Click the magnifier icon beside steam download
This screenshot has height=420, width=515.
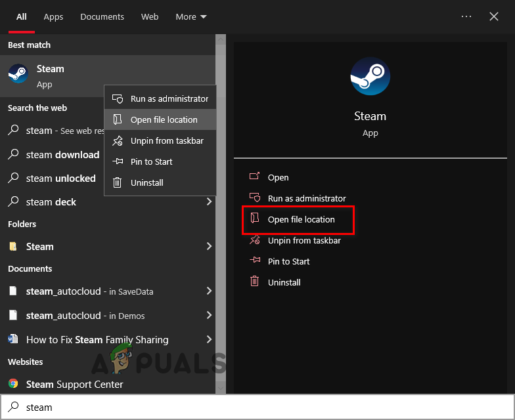13,154
